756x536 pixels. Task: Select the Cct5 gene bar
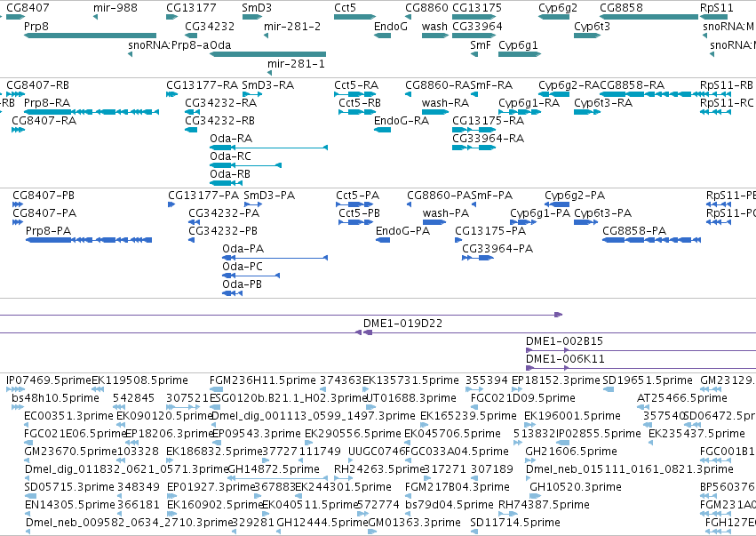354,17
